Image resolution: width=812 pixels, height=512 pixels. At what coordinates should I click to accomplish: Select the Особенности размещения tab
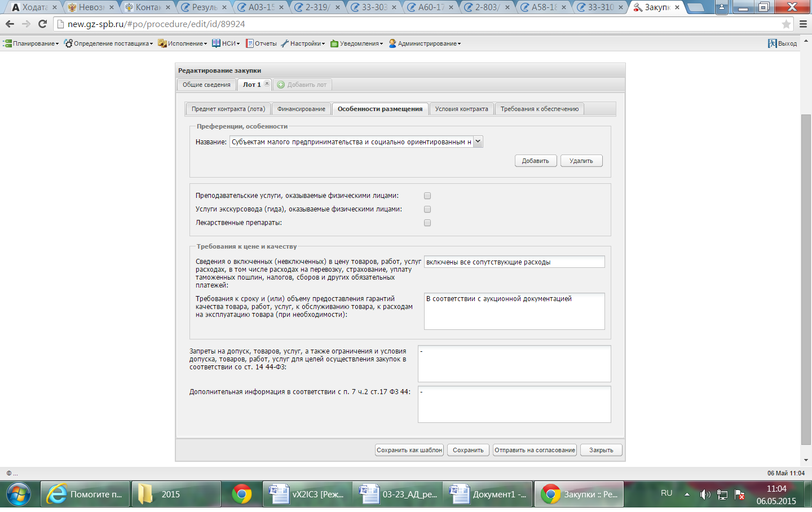coord(380,109)
